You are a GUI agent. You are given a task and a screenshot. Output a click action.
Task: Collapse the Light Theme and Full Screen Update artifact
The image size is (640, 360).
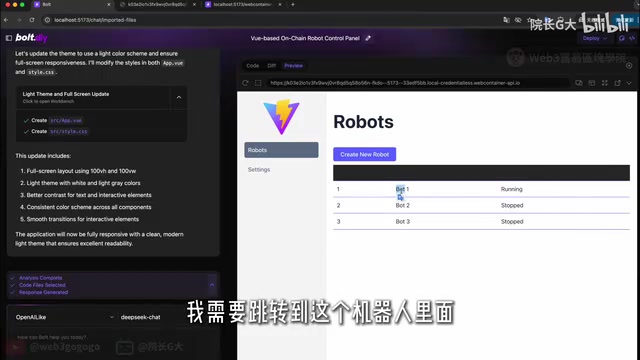[x=179, y=97]
